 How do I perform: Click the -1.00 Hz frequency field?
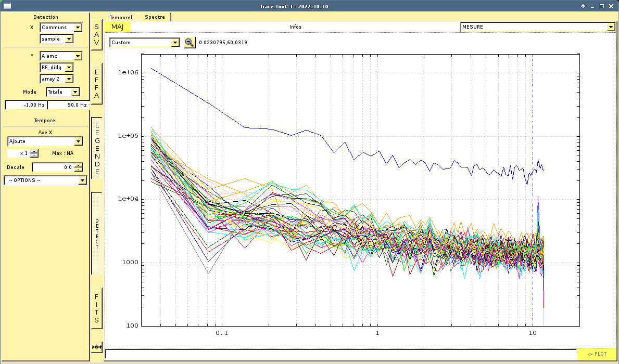tap(26, 105)
